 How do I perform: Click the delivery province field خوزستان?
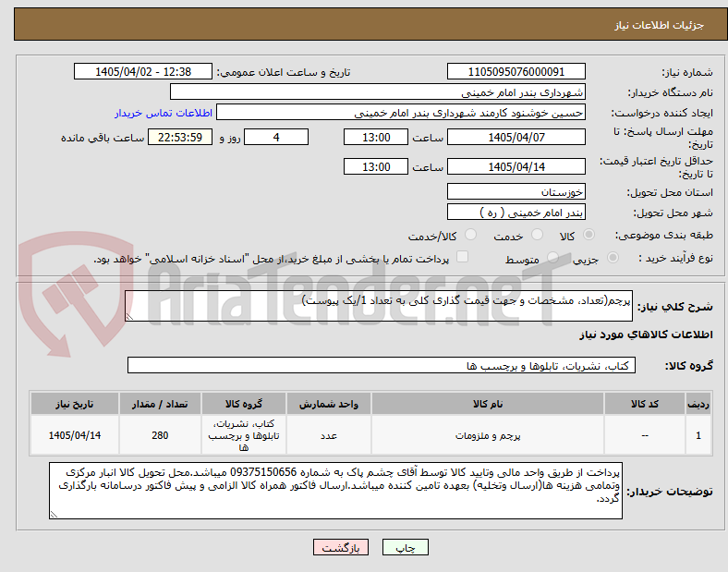tap(516, 191)
